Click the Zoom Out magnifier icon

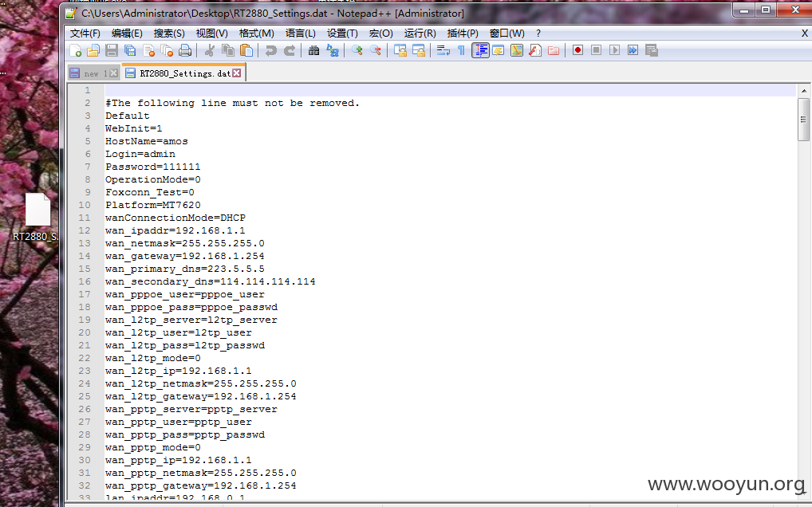click(376, 50)
